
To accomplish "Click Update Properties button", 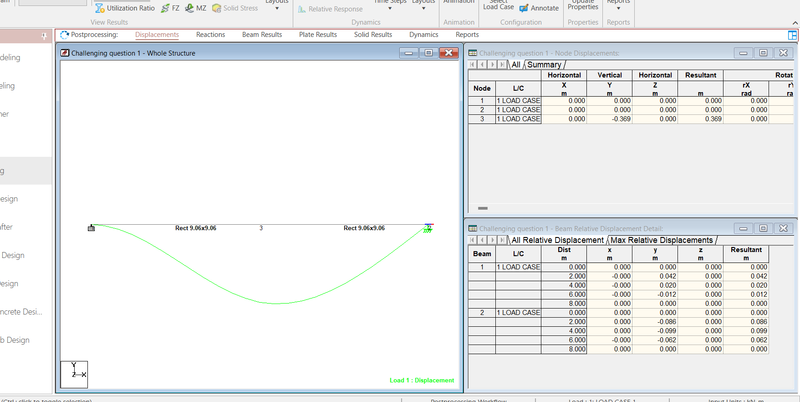I will pos(583,5).
